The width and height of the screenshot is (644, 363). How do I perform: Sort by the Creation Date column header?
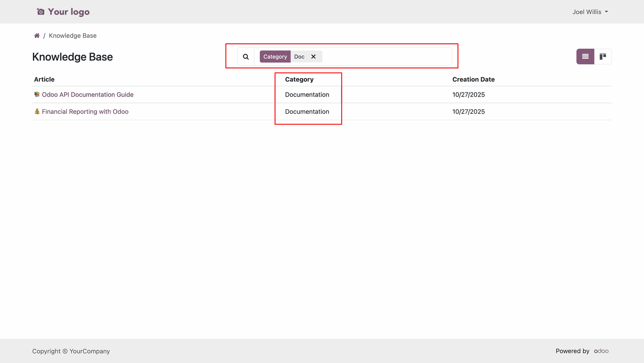pyautogui.click(x=473, y=79)
